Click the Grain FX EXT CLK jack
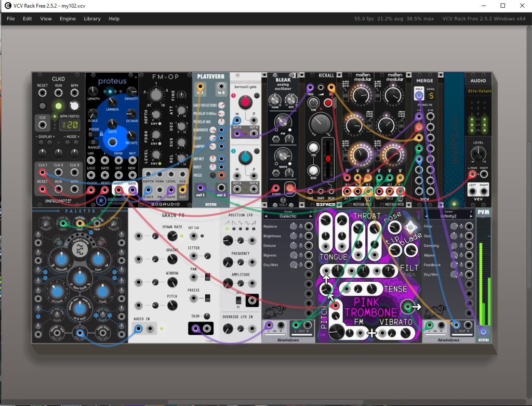 [193, 235]
